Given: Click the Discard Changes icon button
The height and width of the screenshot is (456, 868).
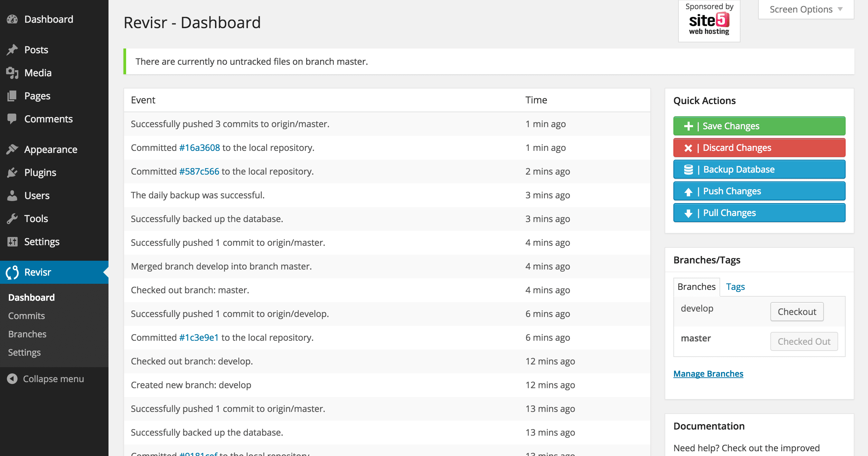Looking at the screenshot, I should coord(688,147).
